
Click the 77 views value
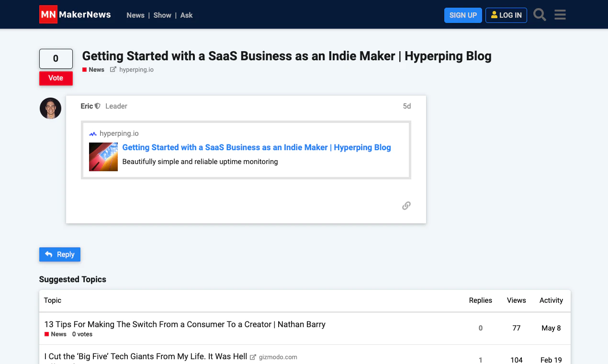tap(517, 328)
